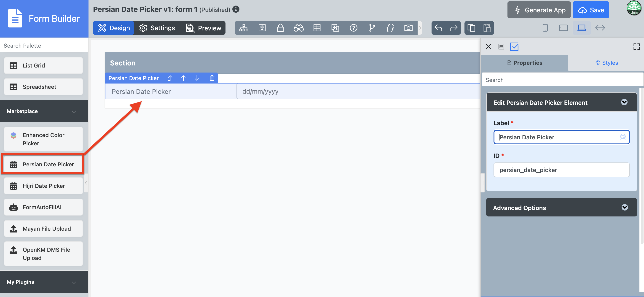
Task: Switch to mobile phone preview mode
Action: click(545, 28)
